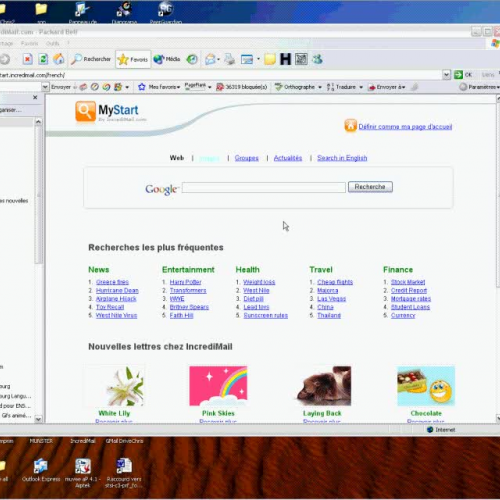Focus the Google search text field
500x500 pixels.
tap(264, 187)
